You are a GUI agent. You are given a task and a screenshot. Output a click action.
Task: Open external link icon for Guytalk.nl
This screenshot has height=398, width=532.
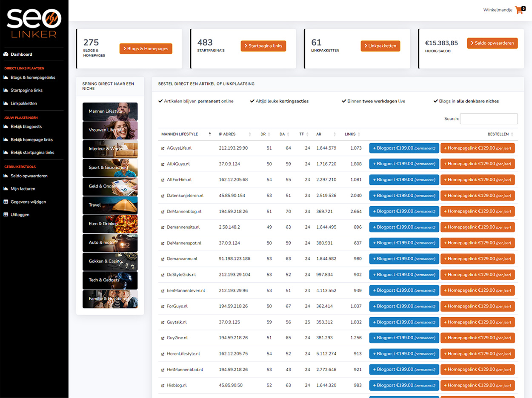pyautogui.click(x=163, y=322)
